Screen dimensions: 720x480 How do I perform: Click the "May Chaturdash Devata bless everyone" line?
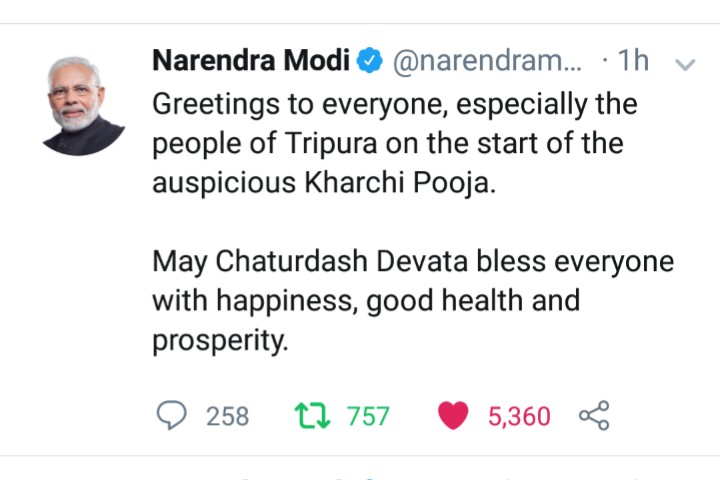pyautogui.click(x=413, y=262)
